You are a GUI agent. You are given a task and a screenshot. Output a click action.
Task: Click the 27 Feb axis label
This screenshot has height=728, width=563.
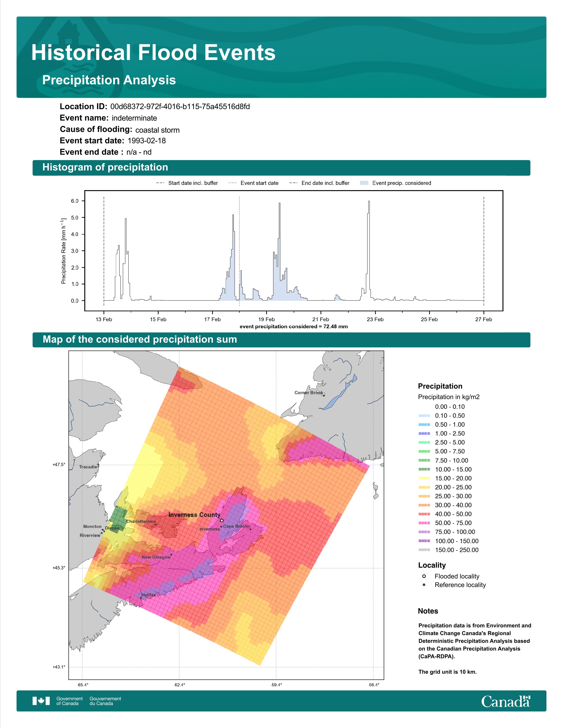pos(484,319)
